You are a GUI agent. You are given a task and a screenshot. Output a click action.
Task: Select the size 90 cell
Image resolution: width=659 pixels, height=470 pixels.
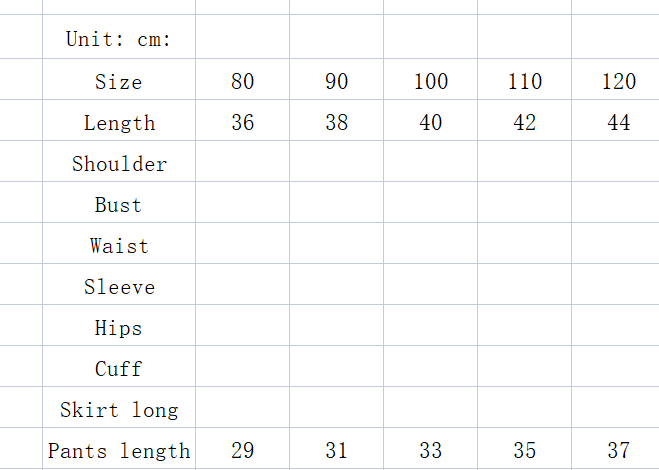[336, 81]
